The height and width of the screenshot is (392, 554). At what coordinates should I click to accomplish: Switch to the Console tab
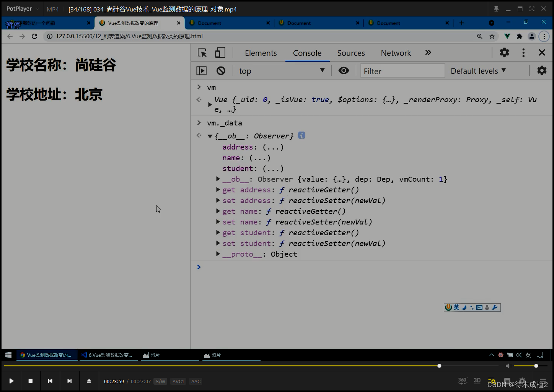[307, 53]
